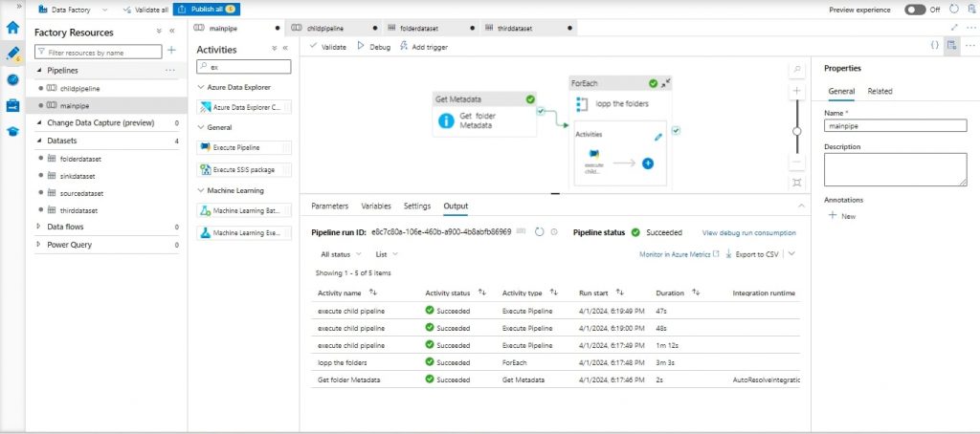The width and height of the screenshot is (980, 434).
Task: Click the Debug play icon in pipeline toolbar
Action: click(x=361, y=46)
